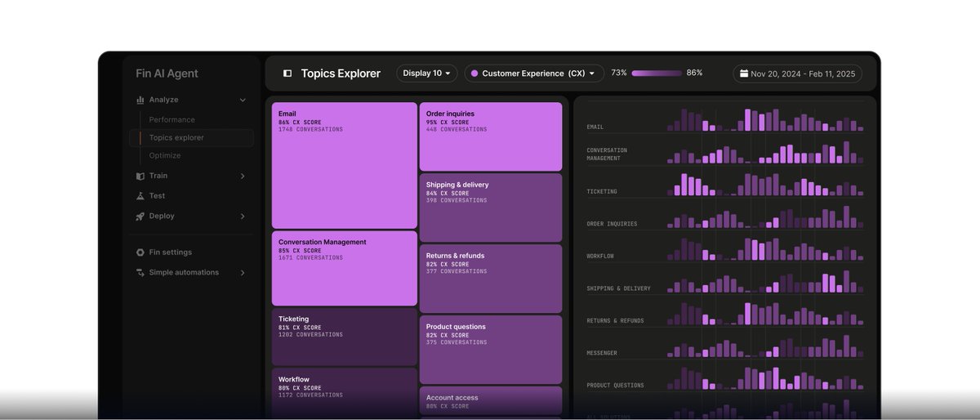Click the calendar icon in date range
The width and height of the screenshot is (980, 420).
(744, 74)
